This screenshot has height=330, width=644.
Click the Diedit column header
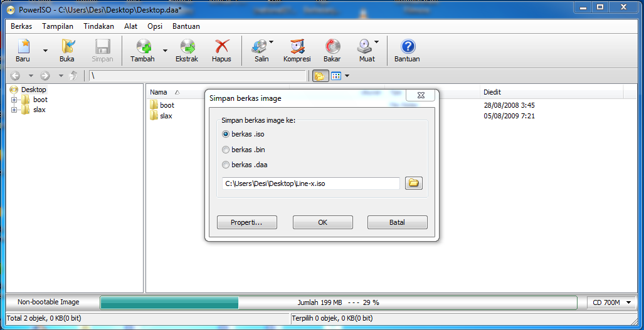click(x=492, y=92)
